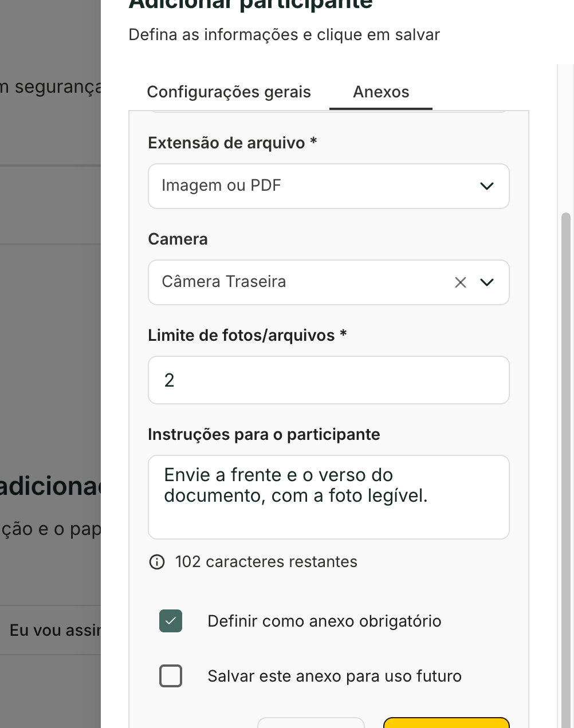The image size is (574, 728).
Task: Uncheck Definir como anexo obrigatório
Action: (x=171, y=621)
